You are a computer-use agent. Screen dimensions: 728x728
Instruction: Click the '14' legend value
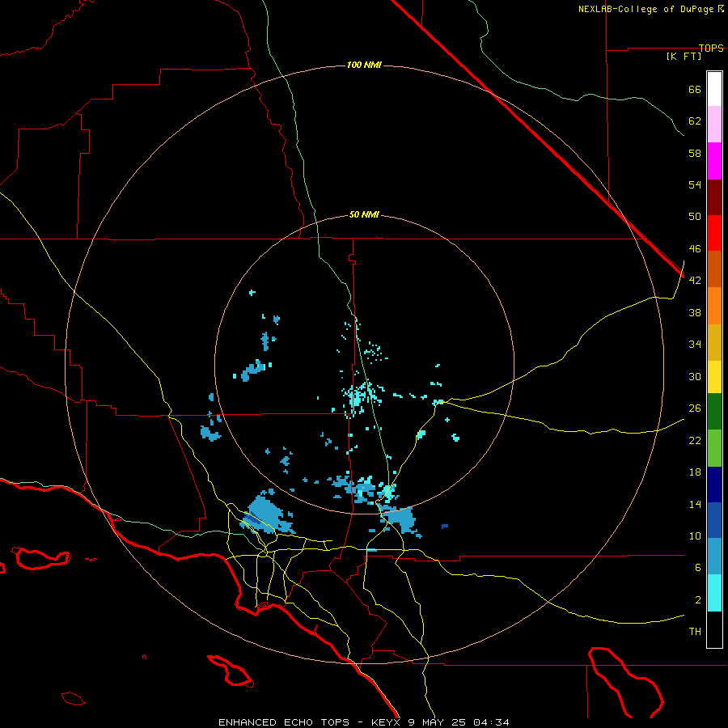pyautogui.click(x=695, y=504)
